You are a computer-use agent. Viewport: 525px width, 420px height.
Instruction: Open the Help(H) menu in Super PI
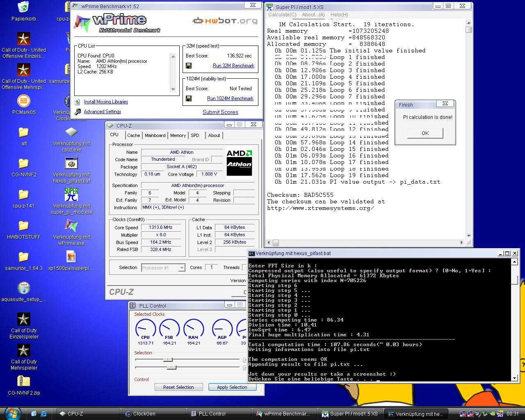[x=339, y=15]
